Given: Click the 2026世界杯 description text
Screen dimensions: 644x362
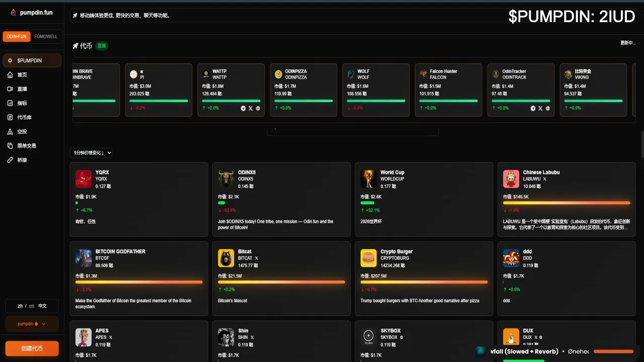Looking at the screenshot, I should point(371,222).
